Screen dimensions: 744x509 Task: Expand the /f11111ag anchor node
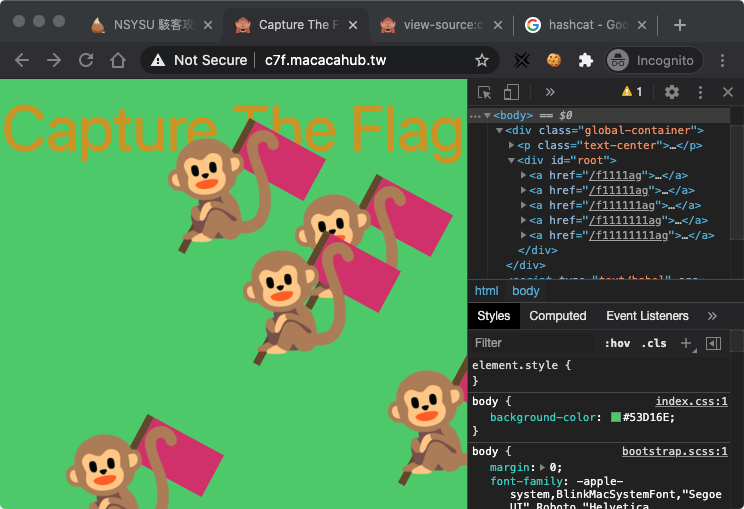(x=523, y=190)
